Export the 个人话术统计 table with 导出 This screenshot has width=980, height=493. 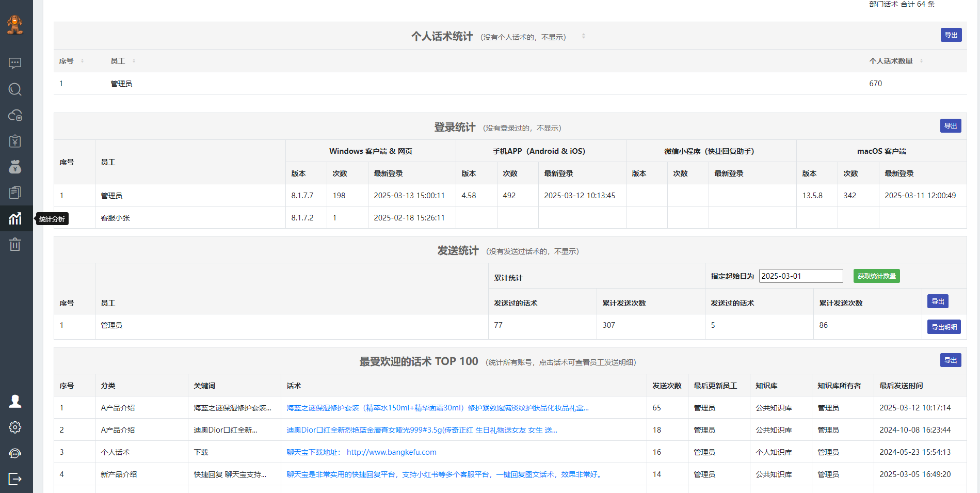pos(951,35)
